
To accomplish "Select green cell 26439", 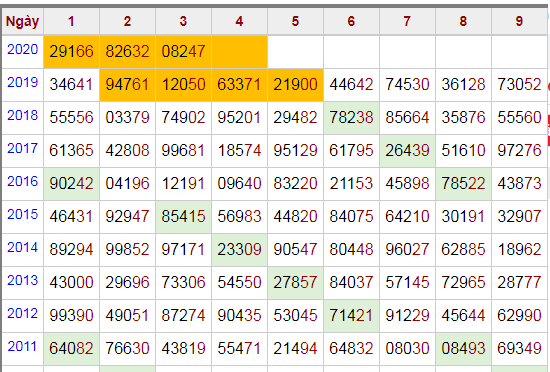I will coord(407,150).
